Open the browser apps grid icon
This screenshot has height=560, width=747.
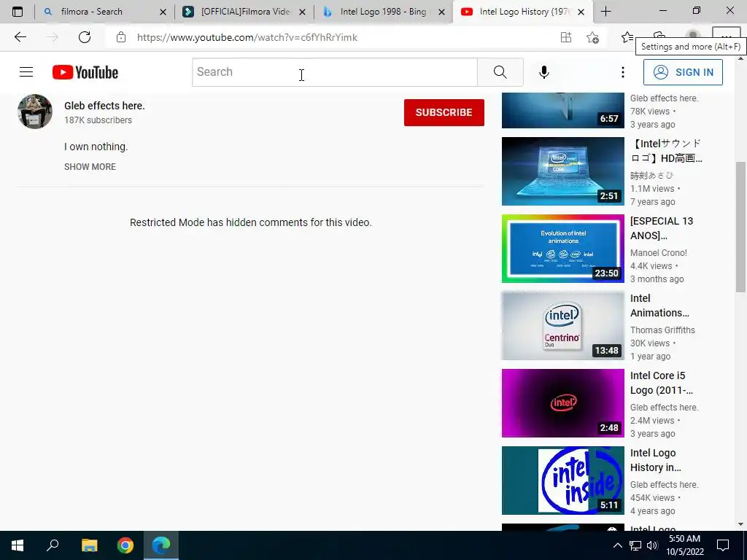566,37
